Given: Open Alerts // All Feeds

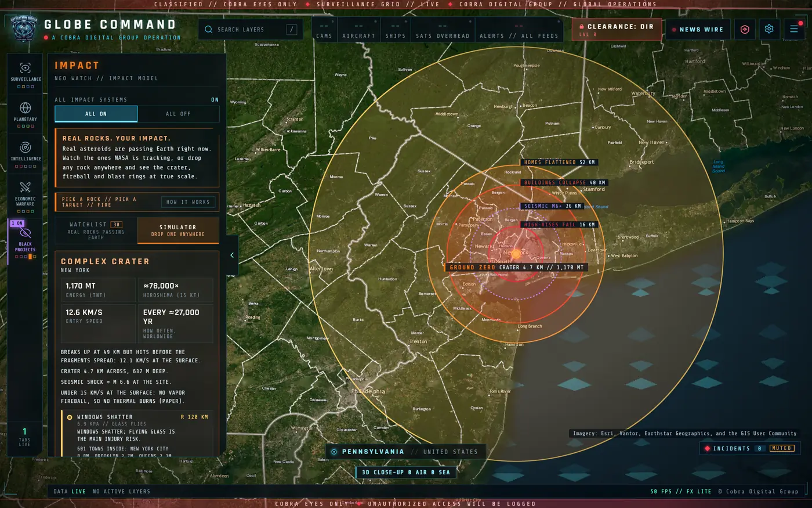Looking at the screenshot, I should 519,30.
